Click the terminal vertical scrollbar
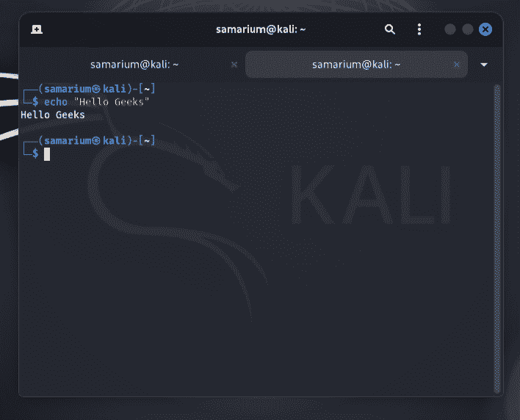 496,239
